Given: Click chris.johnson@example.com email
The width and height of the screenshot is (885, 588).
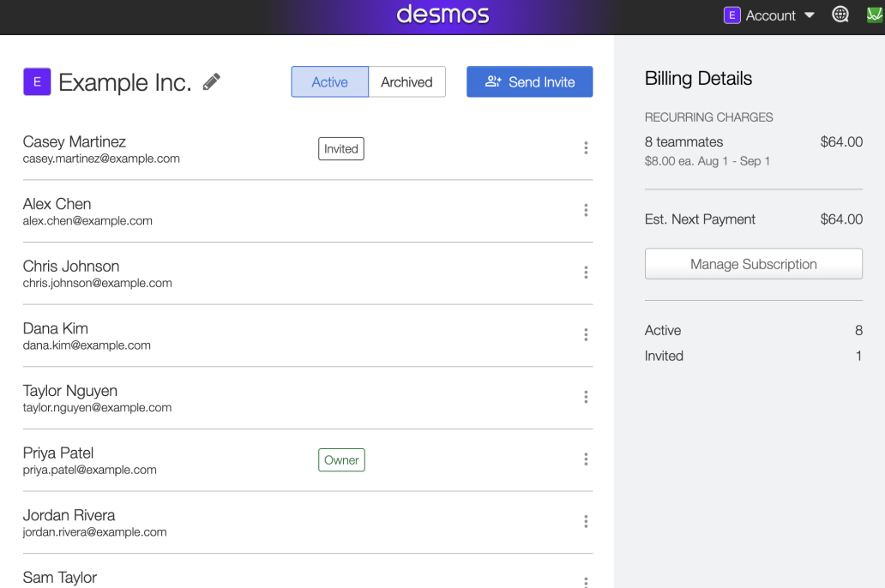Looking at the screenshot, I should click(97, 283).
